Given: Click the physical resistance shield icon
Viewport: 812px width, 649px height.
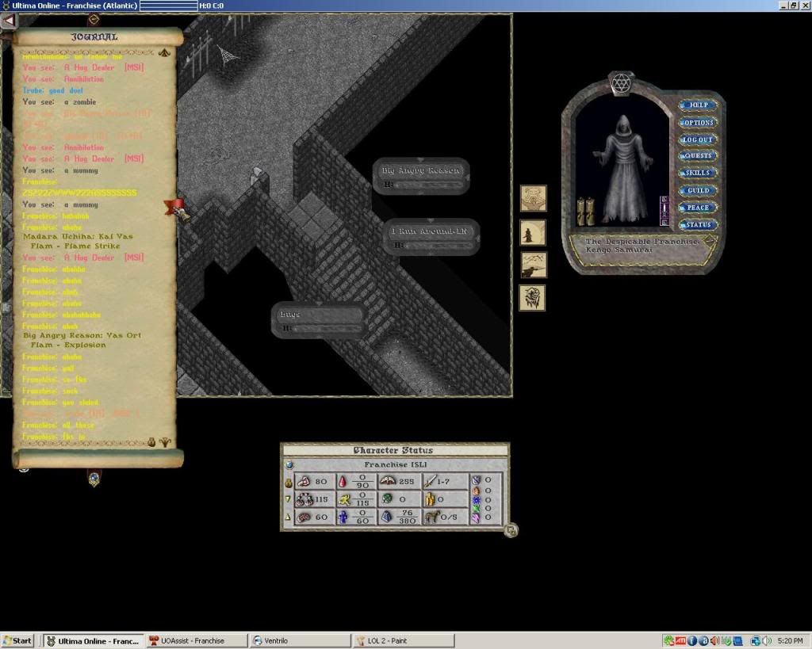Looking at the screenshot, I should tap(476, 480).
